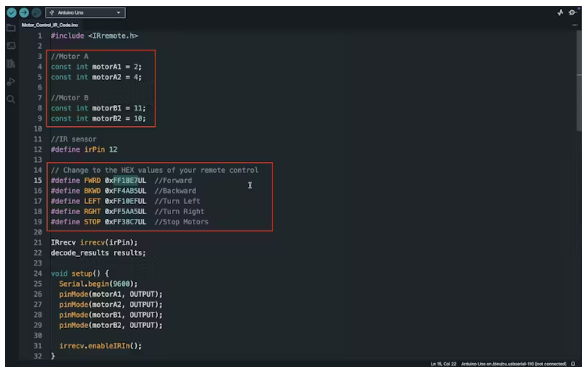Click the Upload arrow button
This screenshot has width=587, height=379.
point(24,13)
